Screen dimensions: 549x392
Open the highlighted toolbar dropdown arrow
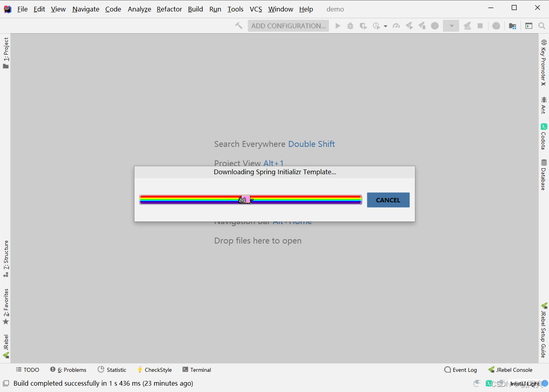451,26
